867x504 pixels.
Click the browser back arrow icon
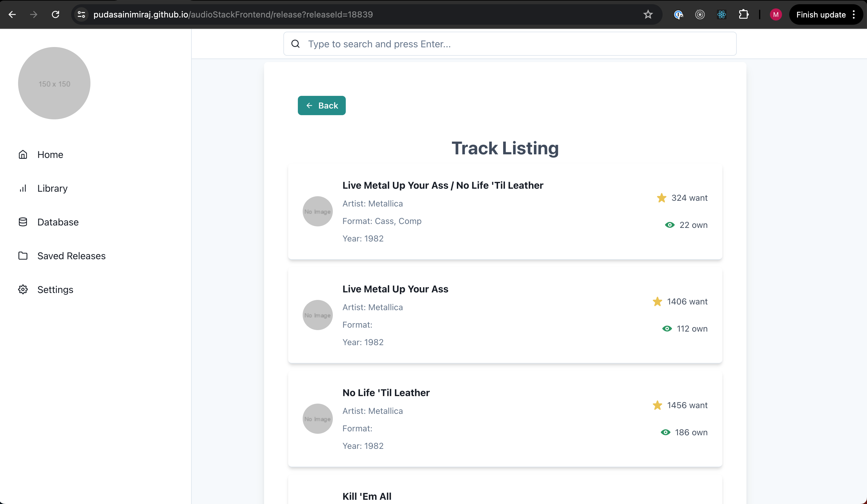(12, 14)
